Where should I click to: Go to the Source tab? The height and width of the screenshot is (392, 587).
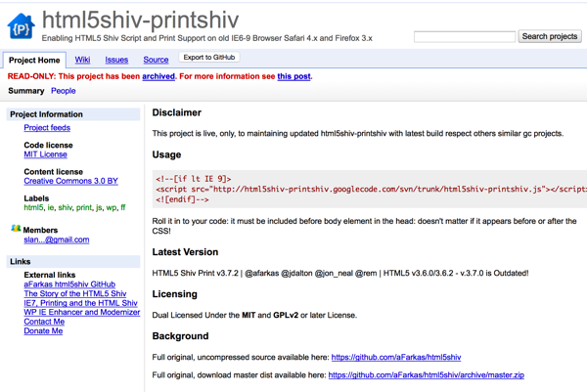(156, 60)
